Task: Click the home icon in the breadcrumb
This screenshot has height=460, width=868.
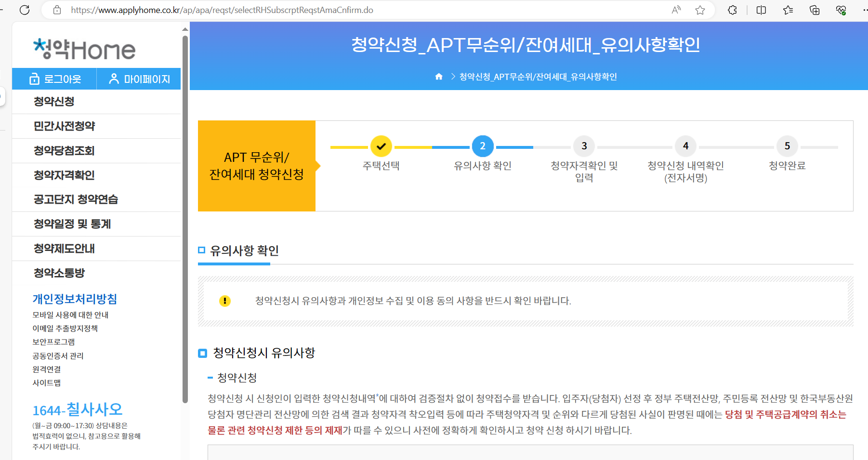Action: pyautogui.click(x=438, y=76)
